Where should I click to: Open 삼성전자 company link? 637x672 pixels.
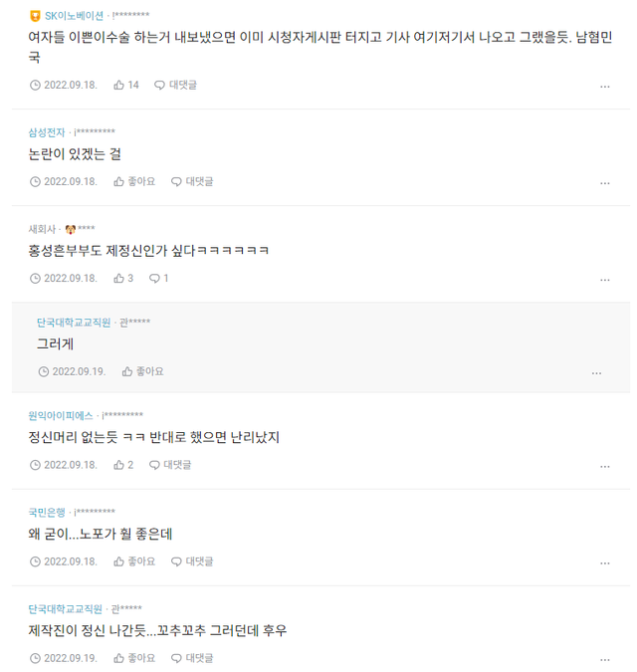coord(47,132)
